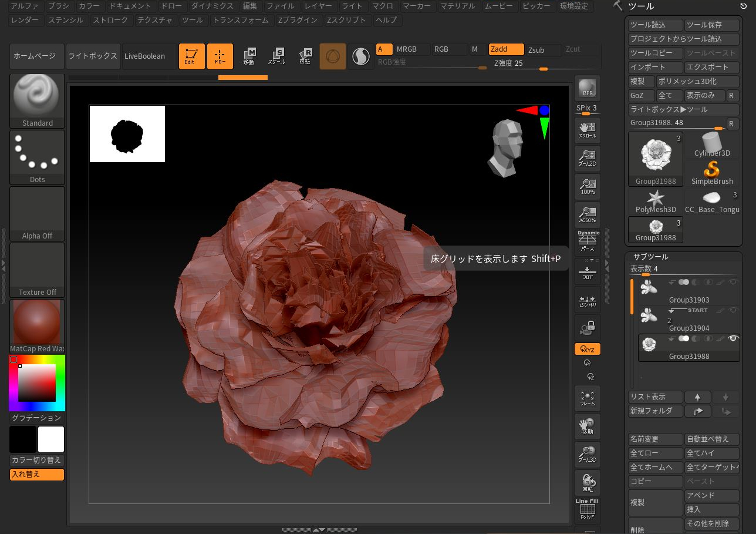Open the レンダー menu

pyautogui.click(x=25, y=20)
